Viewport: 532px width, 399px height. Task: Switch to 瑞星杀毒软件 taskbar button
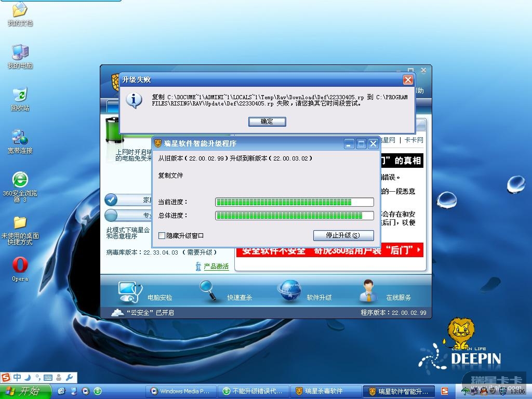(x=326, y=391)
